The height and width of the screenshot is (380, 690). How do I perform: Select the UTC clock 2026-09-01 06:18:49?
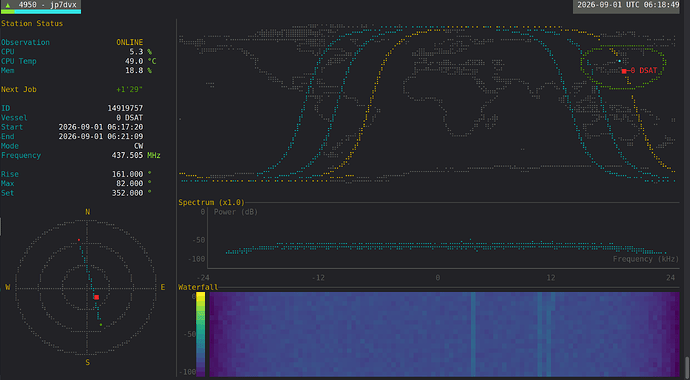628,5
